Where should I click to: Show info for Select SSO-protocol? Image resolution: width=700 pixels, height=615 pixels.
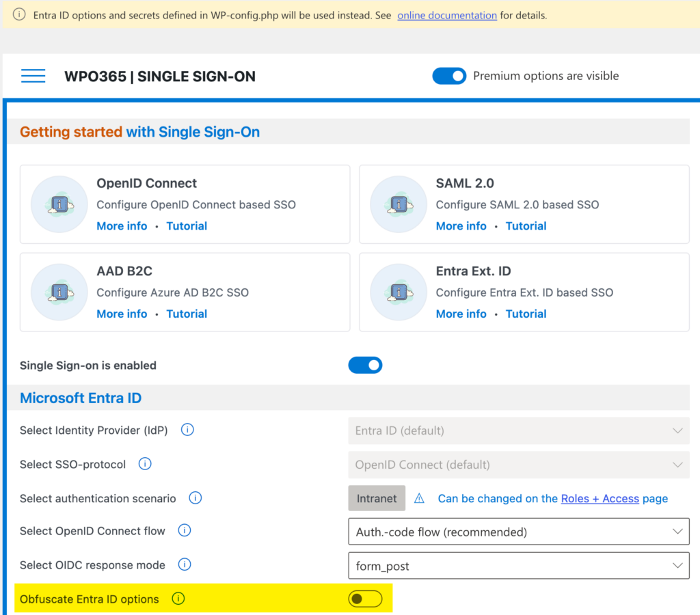pyautogui.click(x=145, y=464)
